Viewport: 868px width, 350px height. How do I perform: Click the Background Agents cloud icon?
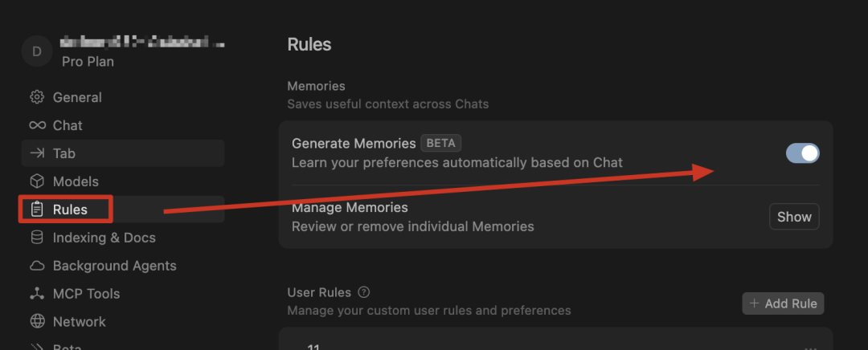[x=37, y=266]
